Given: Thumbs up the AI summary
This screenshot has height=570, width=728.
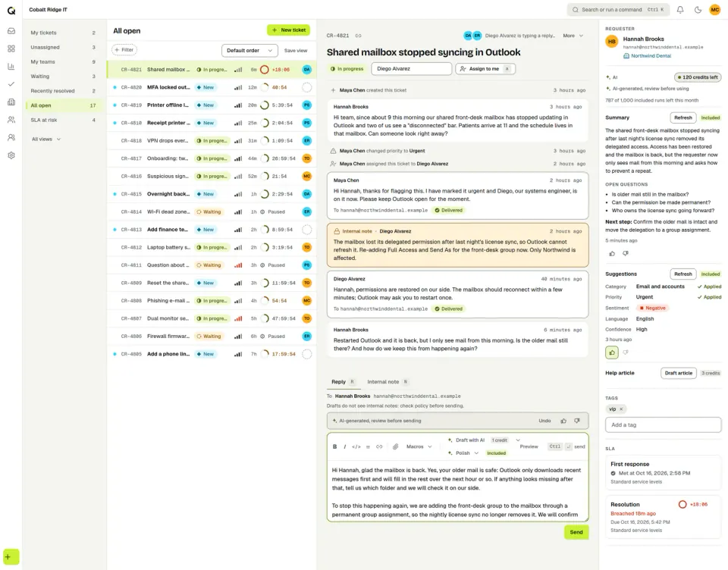Looking at the screenshot, I should click(x=612, y=253).
